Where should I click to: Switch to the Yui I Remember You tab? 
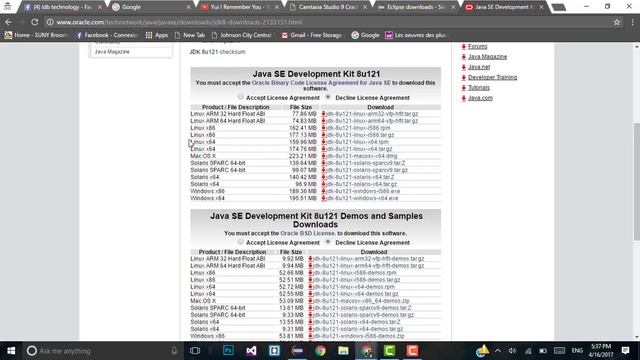coord(240,7)
